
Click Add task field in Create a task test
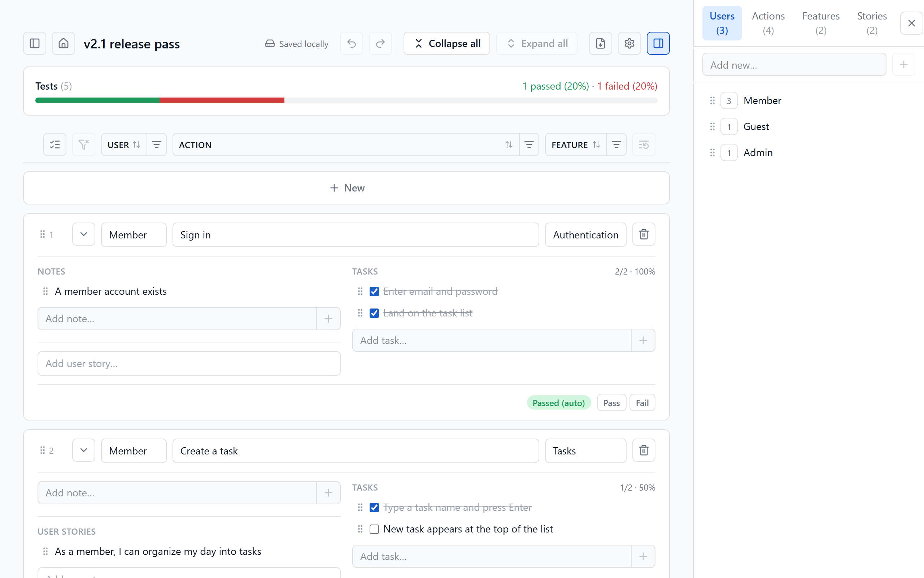click(x=492, y=556)
